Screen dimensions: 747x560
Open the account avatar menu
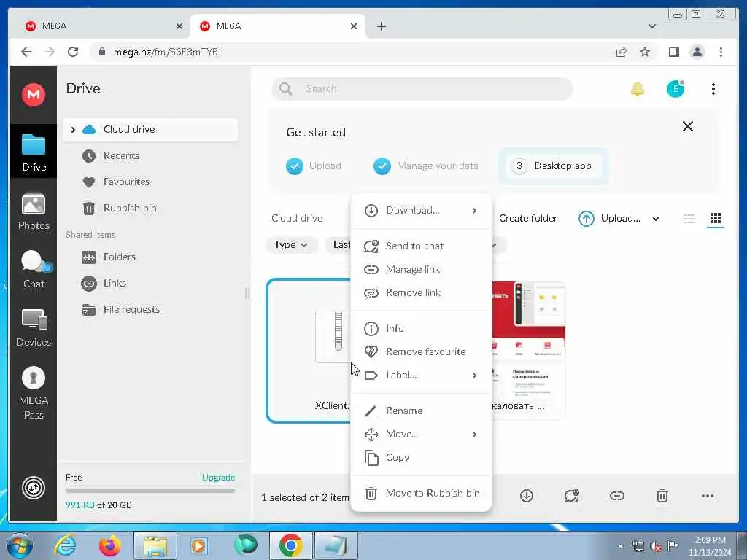pos(676,88)
